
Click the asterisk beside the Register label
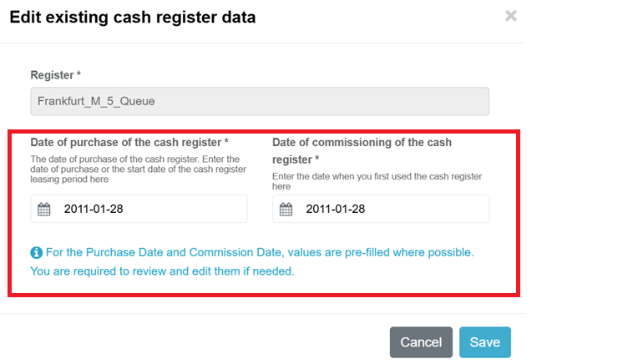(78, 75)
